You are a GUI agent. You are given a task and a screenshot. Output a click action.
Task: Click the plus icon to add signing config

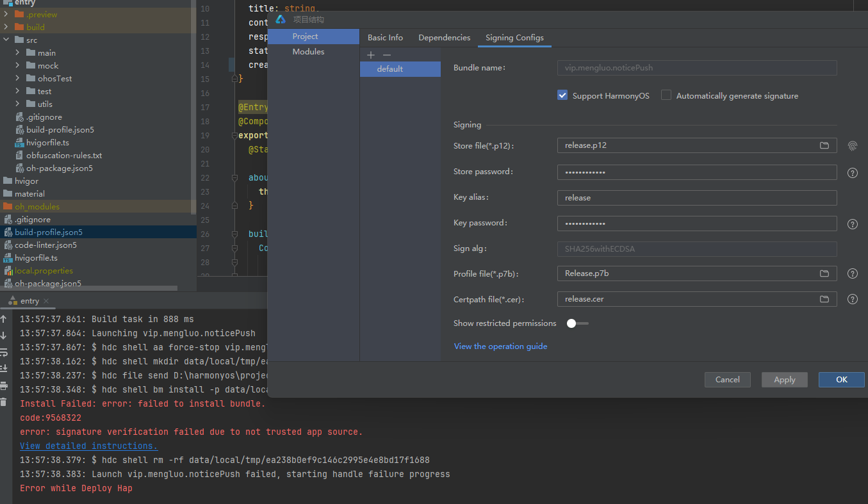coord(371,55)
